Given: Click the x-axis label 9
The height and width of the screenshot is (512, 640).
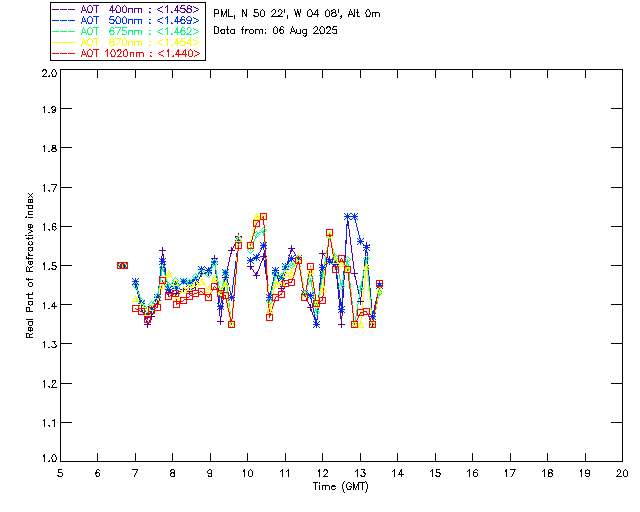Looking at the screenshot, I should coord(210,474).
